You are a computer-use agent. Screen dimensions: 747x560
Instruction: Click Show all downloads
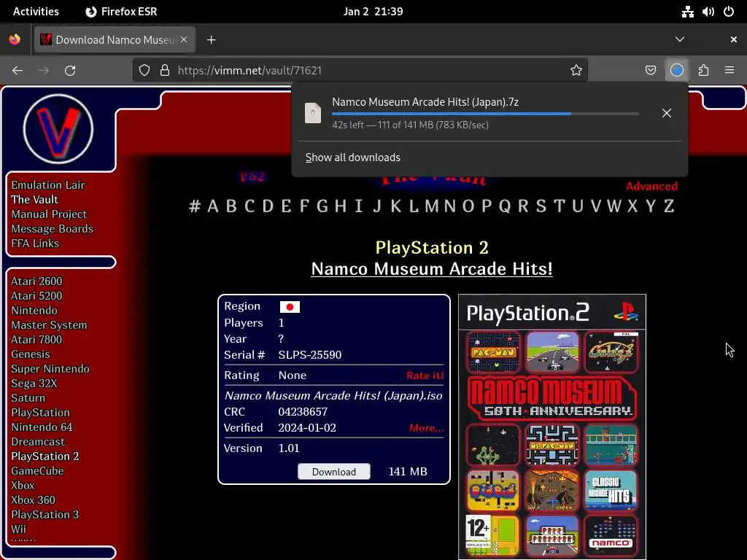coord(352,157)
